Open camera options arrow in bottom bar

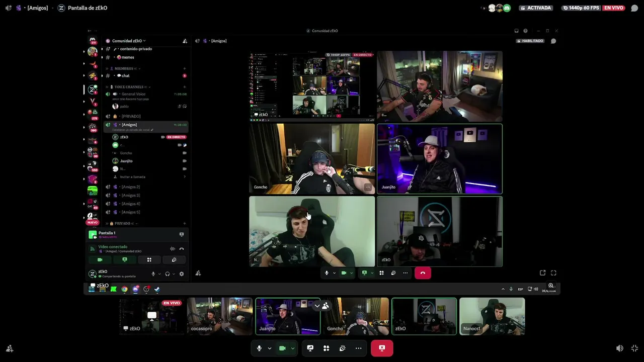(292, 348)
